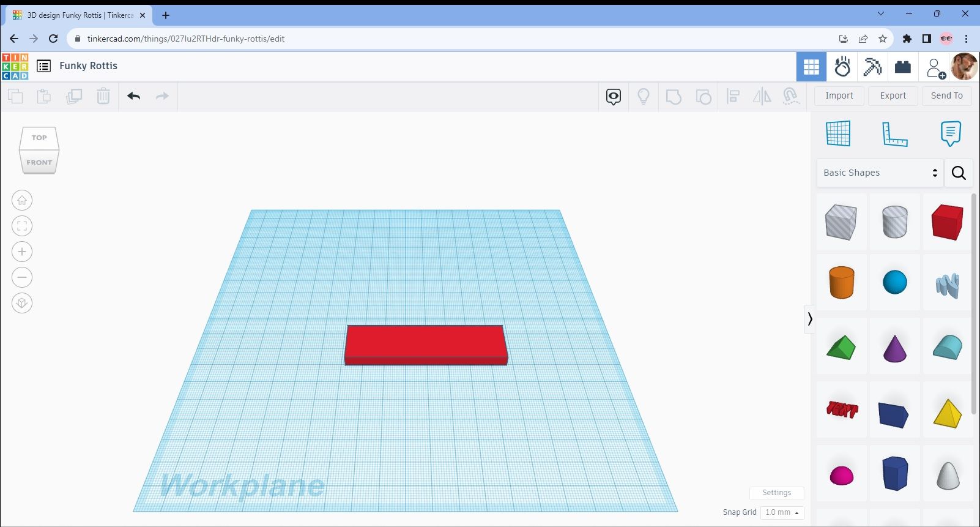Select the Notes tool
Screen dimensions: 980x527
point(951,133)
